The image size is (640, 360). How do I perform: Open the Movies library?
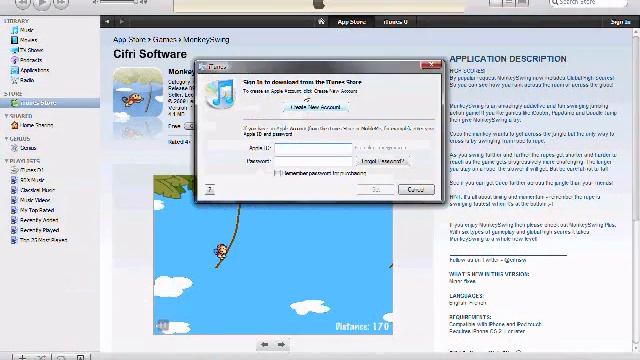(x=28, y=40)
